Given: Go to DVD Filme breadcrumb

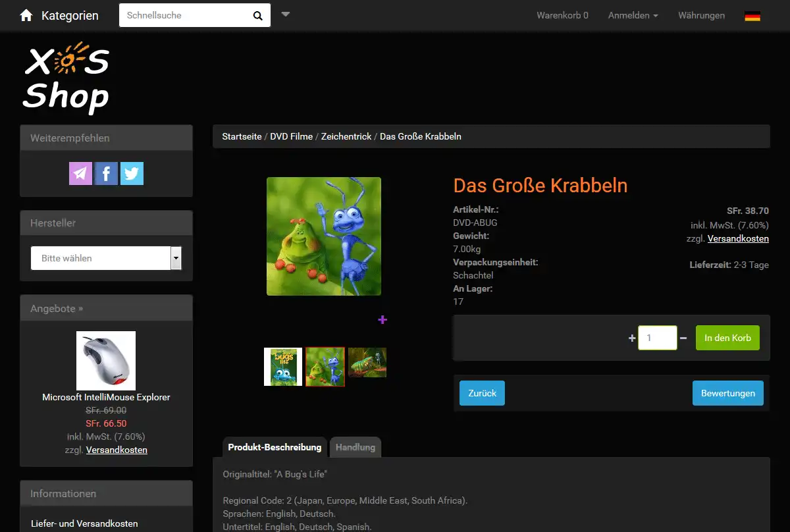Looking at the screenshot, I should click(x=292, y=136).
